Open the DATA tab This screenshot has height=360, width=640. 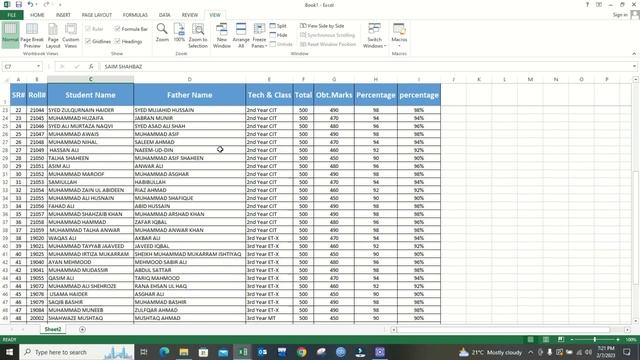[x=165, y=15]
